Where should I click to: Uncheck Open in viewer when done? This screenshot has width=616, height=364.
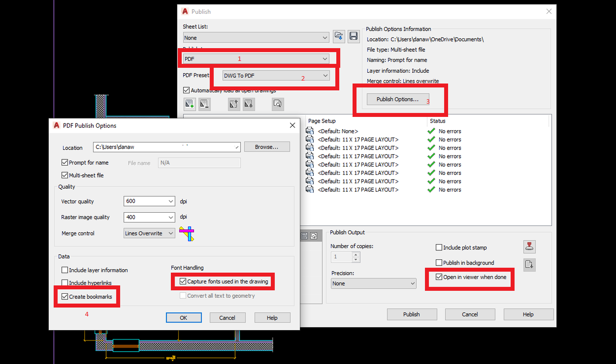(439, 277)
